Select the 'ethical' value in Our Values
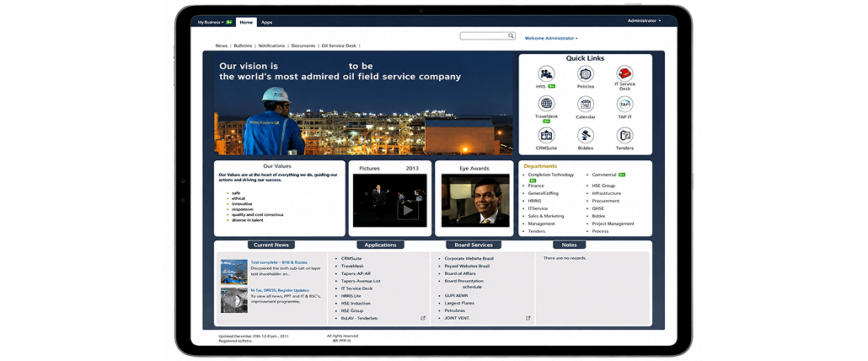 pos(238,198)
